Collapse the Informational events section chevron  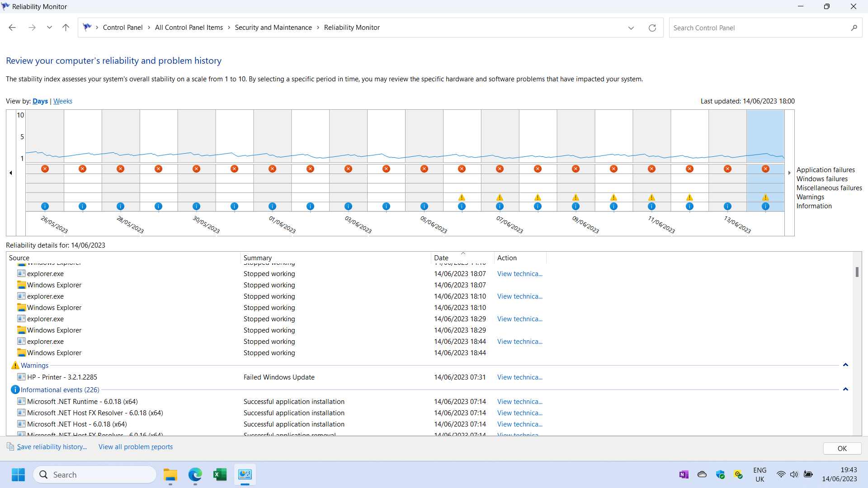(845, 389)
